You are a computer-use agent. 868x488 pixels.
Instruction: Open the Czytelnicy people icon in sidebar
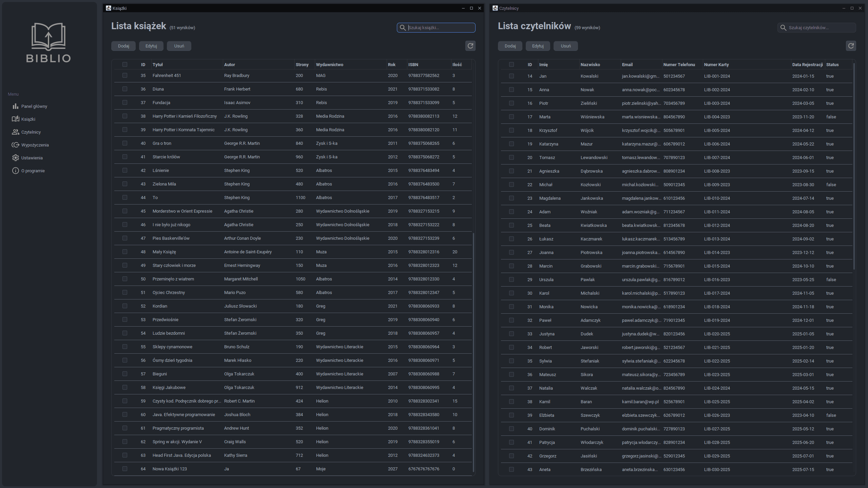[16, 132]
